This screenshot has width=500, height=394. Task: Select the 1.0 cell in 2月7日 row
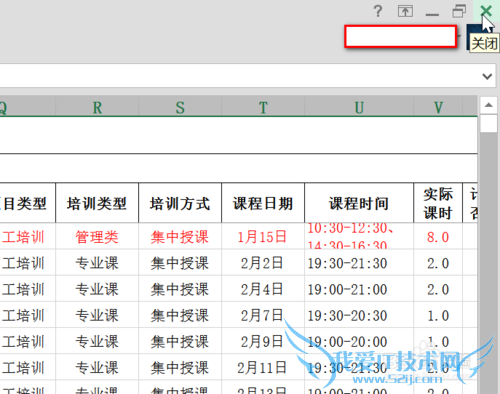pos(438,315)
